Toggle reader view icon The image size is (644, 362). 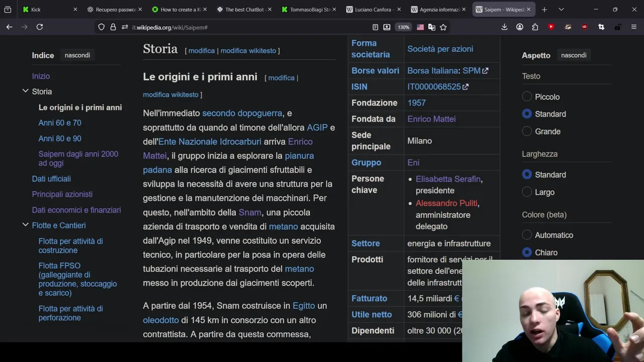[375, 27]
